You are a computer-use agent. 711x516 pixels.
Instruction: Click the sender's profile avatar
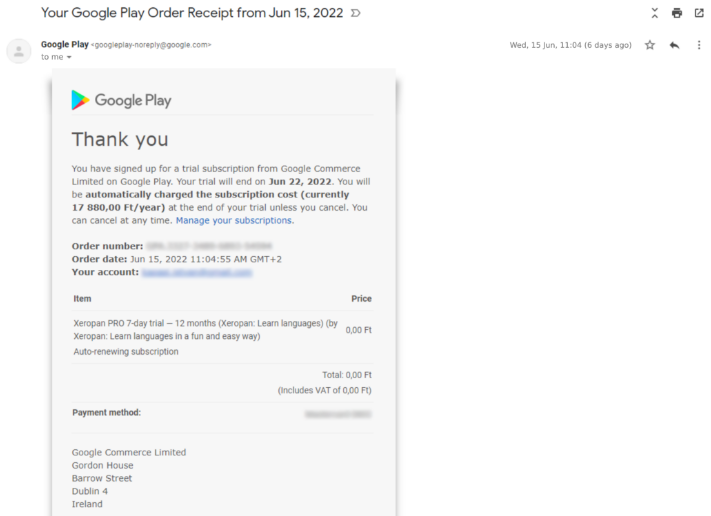pyautogui.click(x=19, y=51)
